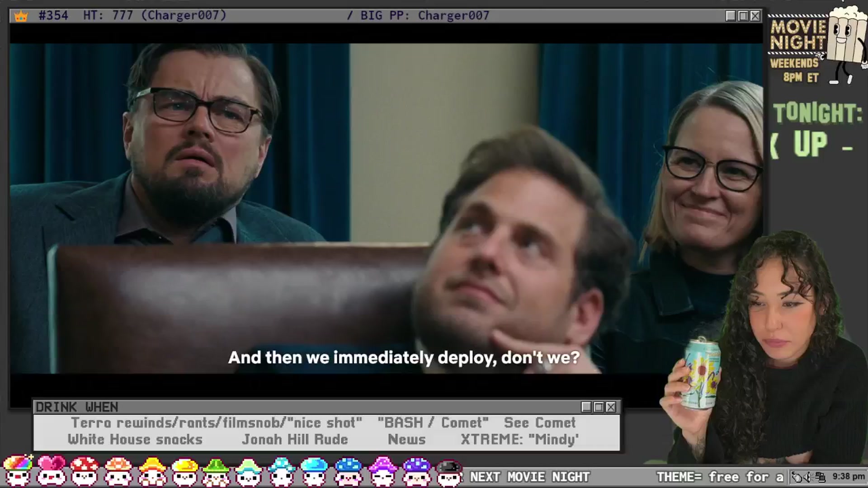This screenshot has height=488, width=868.
Task: Click the "XTREME: "Mindy'" drink rule
Action: [x=519, y=439]
